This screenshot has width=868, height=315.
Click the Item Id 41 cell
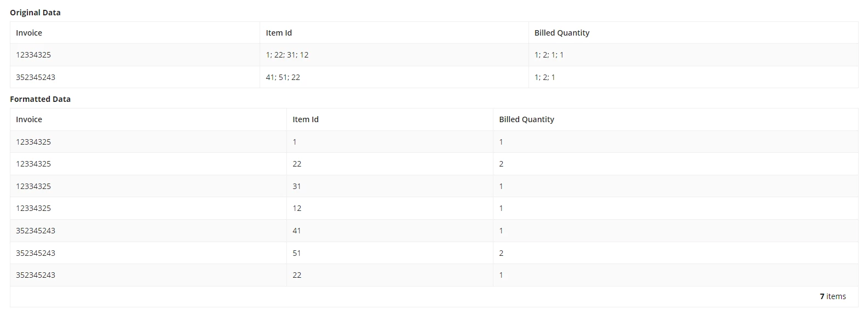pyautogui.click(x=390, y=231)
